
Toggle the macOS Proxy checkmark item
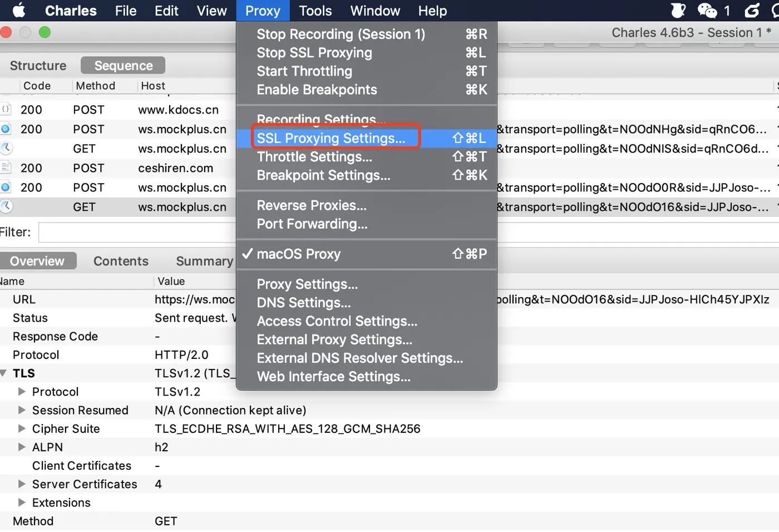point(366,254)
